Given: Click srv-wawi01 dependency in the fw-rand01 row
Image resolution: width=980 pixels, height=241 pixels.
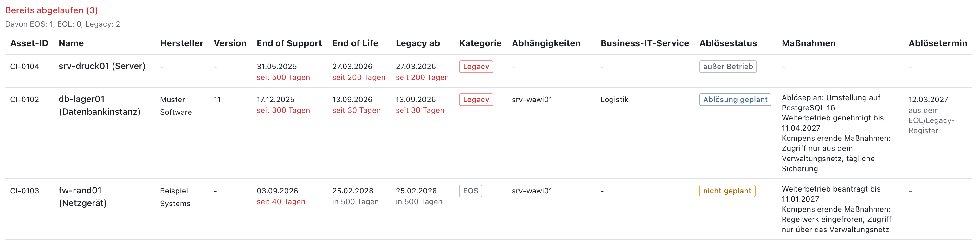Looking at the screenshot, I should [x=532, y=191].
